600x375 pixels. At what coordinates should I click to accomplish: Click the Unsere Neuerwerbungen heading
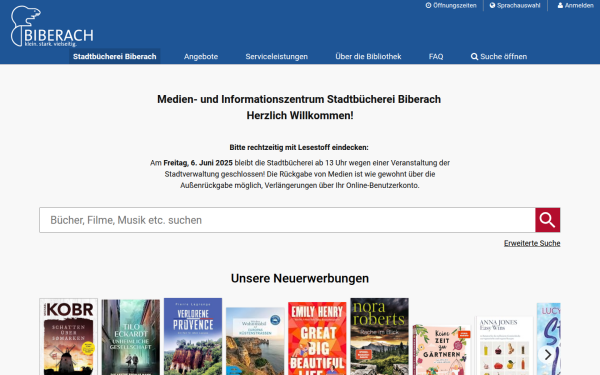[x=300, y=278]
